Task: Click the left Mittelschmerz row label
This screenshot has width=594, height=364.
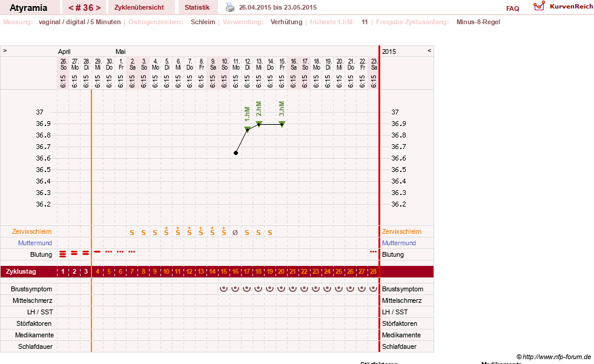Action: coord(32,300)
